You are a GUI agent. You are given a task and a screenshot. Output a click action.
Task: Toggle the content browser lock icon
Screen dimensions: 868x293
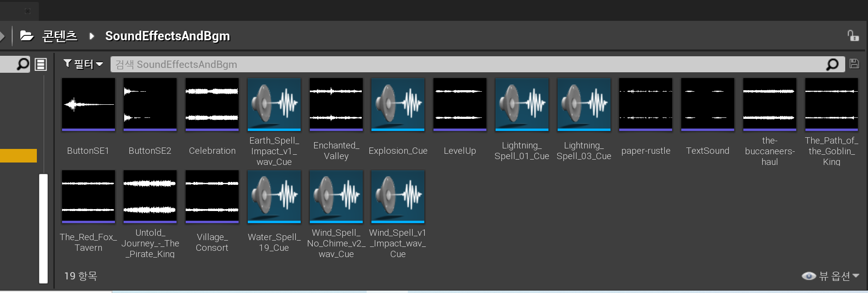coord(852,36)
